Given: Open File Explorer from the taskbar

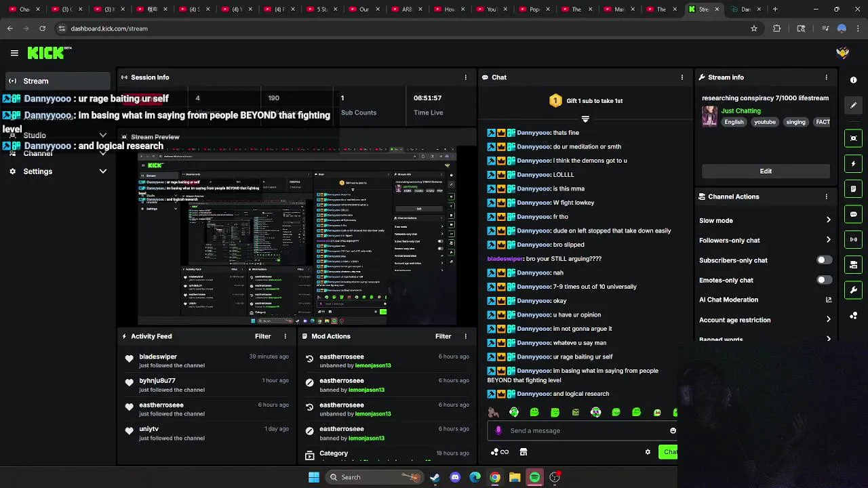Looking at the screenshot, I should click(515, 477).
